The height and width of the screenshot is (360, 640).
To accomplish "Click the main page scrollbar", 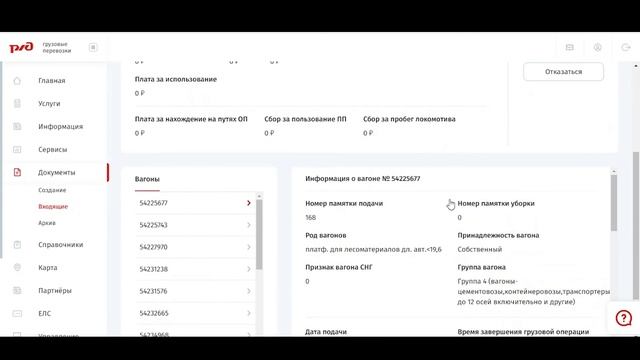I will coord(636,226).
